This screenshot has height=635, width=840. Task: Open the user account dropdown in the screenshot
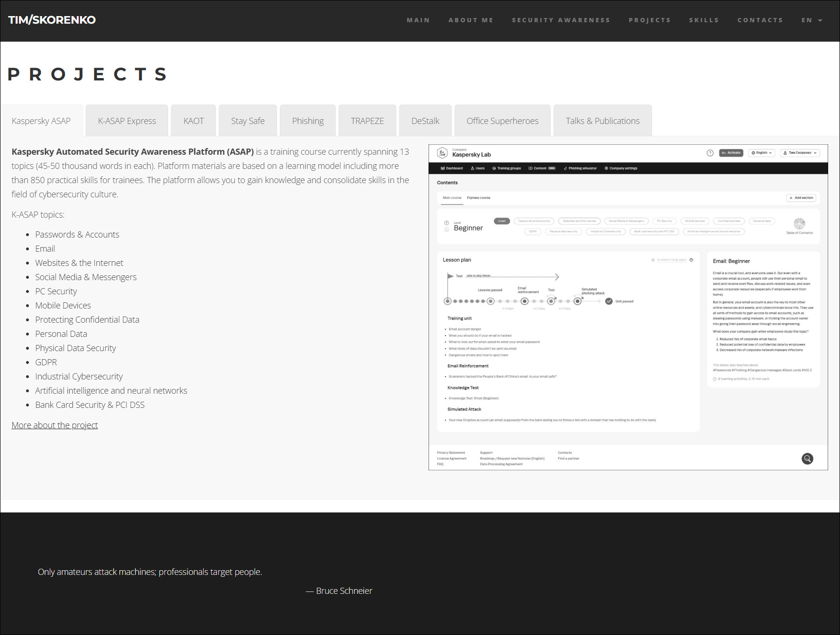[800, 153]
